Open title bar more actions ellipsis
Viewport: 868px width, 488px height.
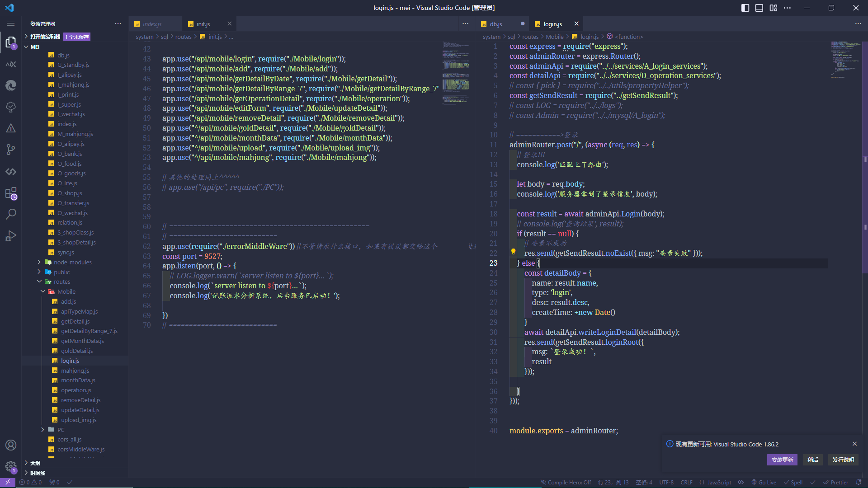788,8
